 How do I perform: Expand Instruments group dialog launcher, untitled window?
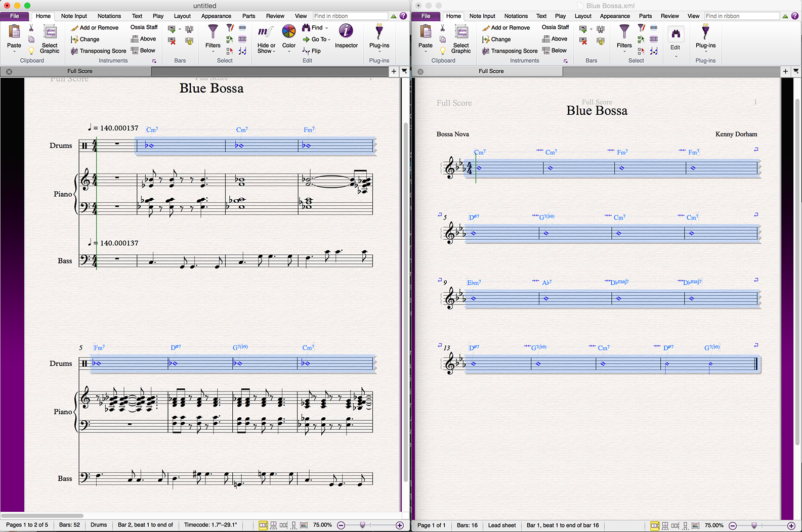pyautogui.click(x=154, y=61)
